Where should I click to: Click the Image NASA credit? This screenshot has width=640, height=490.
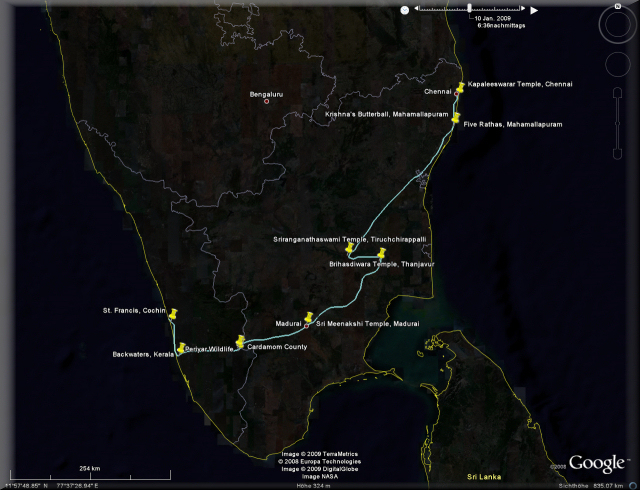tap(320, 477)
